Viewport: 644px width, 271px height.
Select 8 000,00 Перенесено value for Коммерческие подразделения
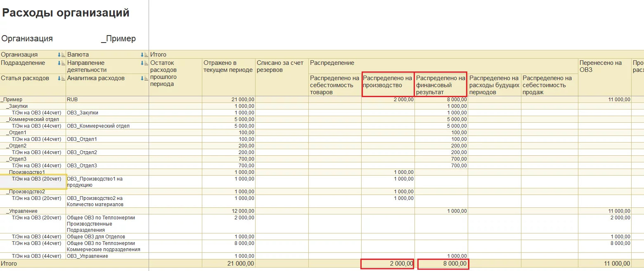tap(620, 243)
